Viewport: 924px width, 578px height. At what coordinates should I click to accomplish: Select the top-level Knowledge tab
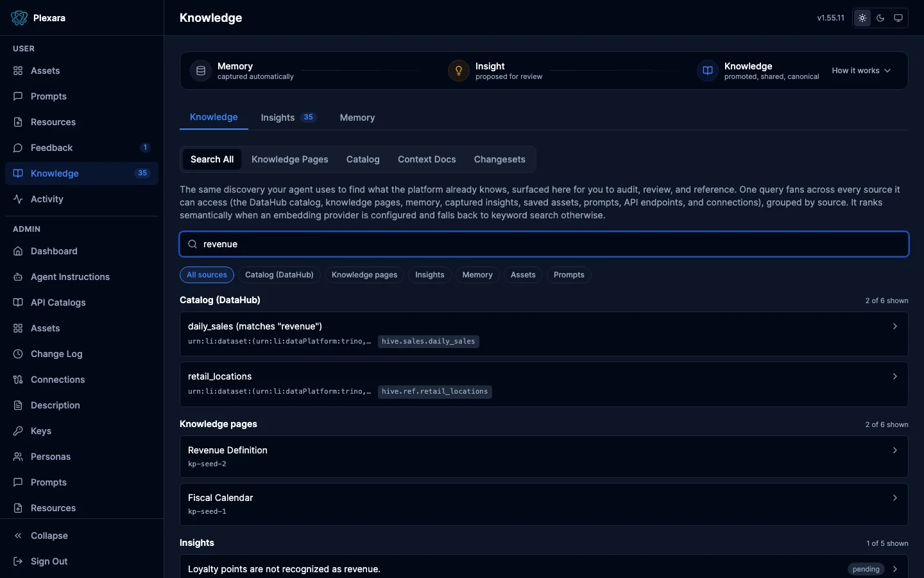pos(214,117)
